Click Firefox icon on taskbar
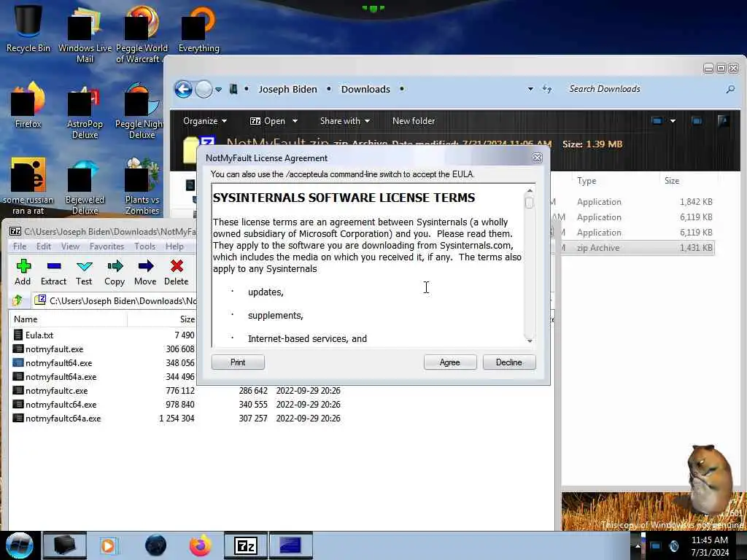 point(200,545)
